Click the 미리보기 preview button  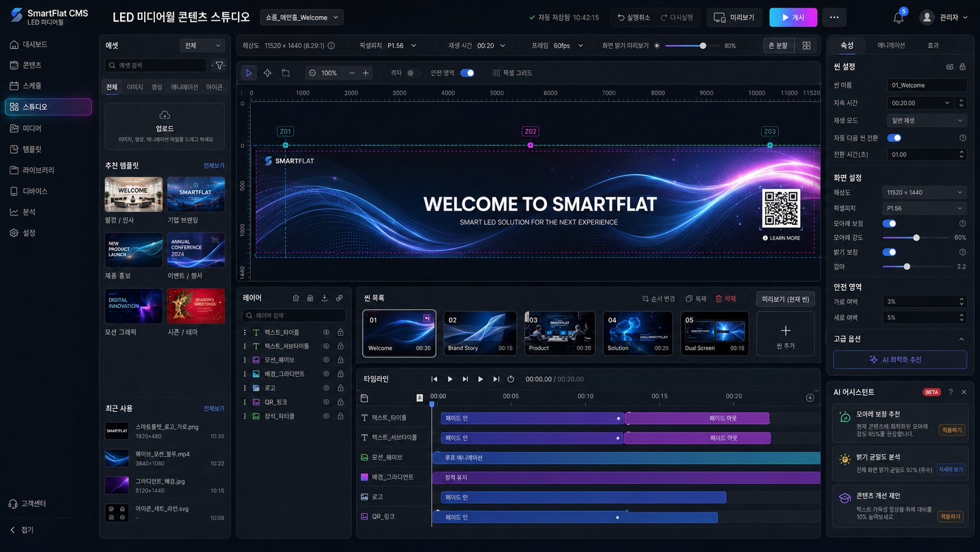tap(734, 18)
